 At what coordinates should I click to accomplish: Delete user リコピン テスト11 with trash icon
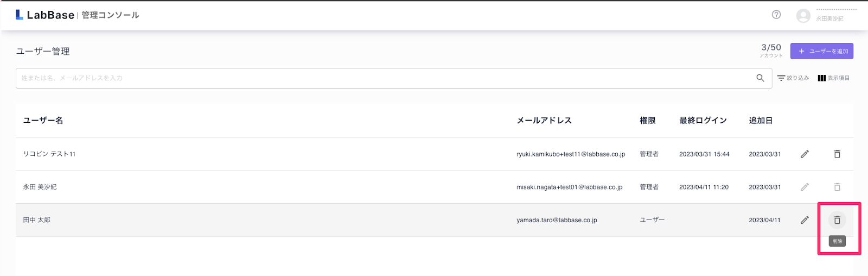[837, 154]
